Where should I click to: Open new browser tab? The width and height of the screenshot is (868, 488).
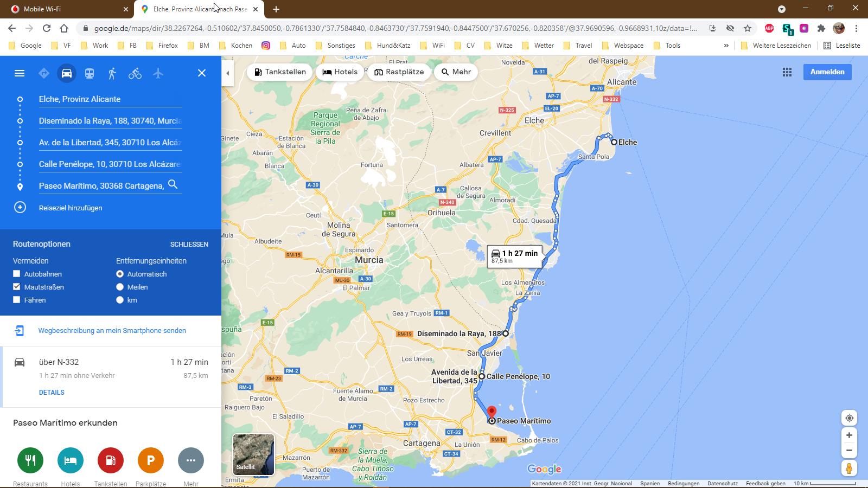[x=276, y=9]
